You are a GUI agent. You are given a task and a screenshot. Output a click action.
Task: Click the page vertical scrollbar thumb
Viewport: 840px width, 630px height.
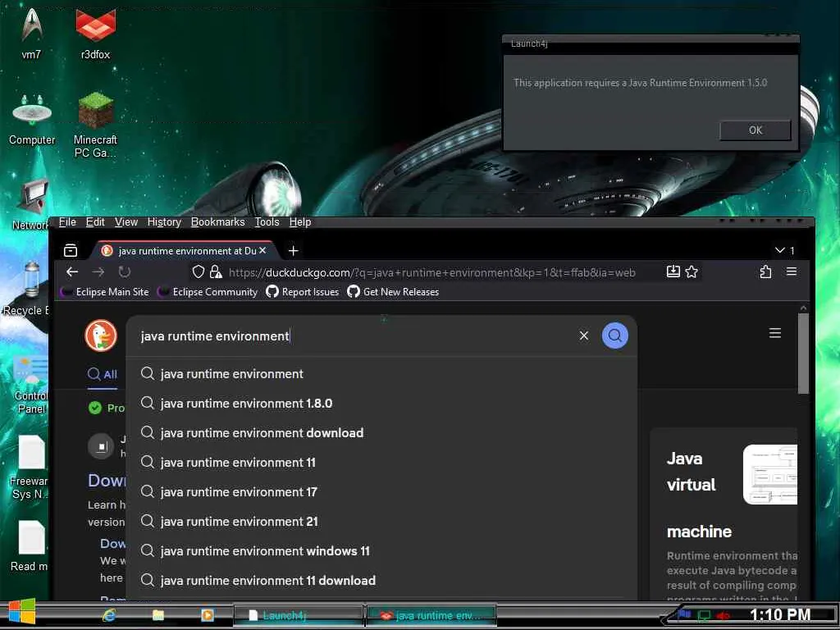pos(803,354)
